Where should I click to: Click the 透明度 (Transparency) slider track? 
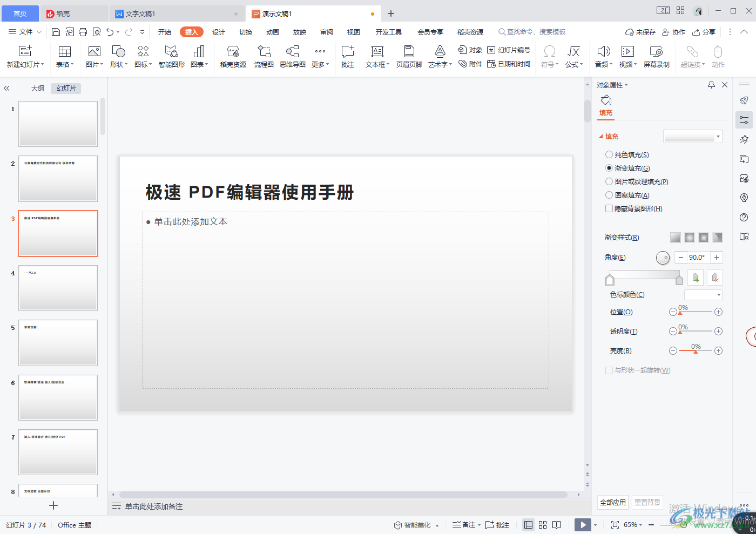click(696, 331)
